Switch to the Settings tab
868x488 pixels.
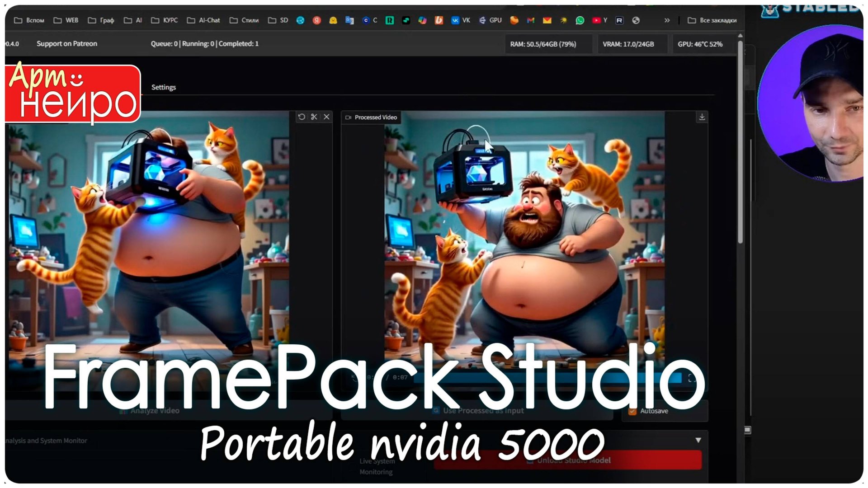click(163, 87)
